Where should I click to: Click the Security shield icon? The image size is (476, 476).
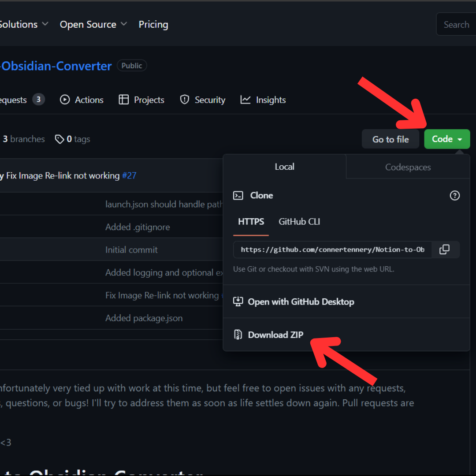click(184, 100)
